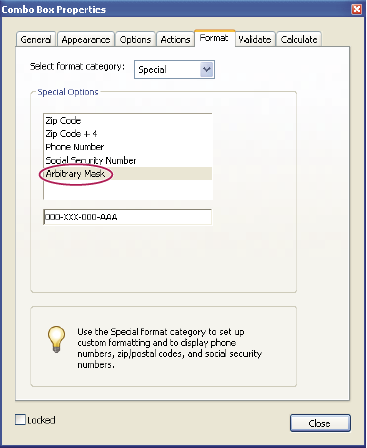Click the mask text input field
The width and height of the screenshot is (367, 448).
click(x=127, y=217)
